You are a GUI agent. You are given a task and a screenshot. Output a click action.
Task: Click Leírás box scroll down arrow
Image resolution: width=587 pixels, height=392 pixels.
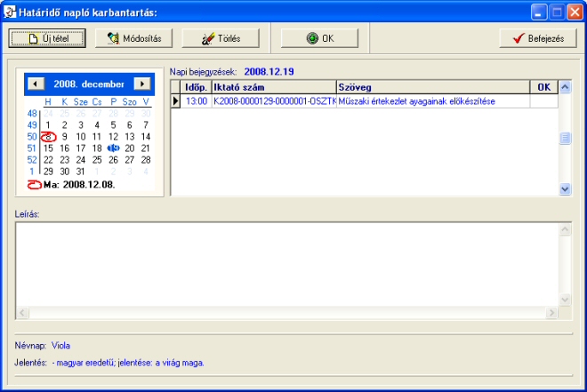pyautogui.click(x=565, y=300)
